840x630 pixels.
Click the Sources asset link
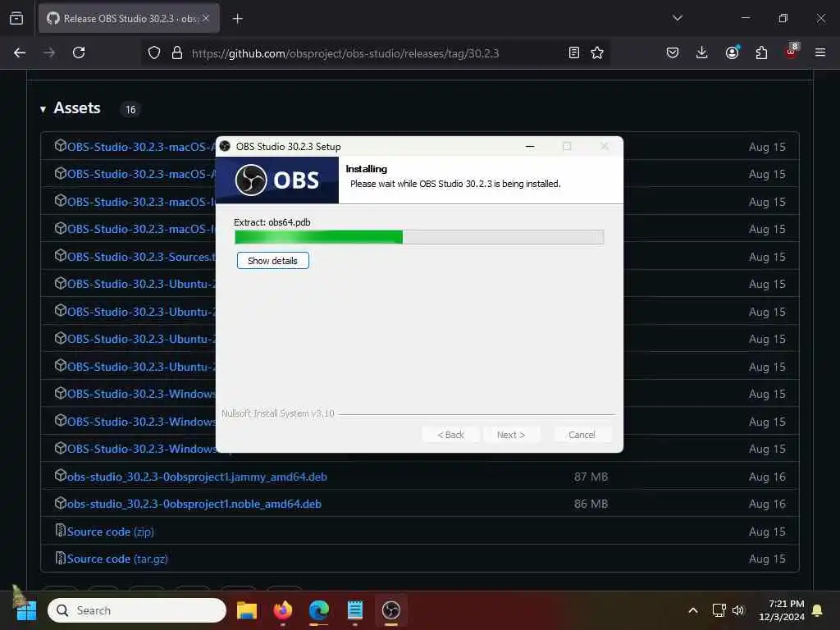pyautogui.click(x=140, y=257)
